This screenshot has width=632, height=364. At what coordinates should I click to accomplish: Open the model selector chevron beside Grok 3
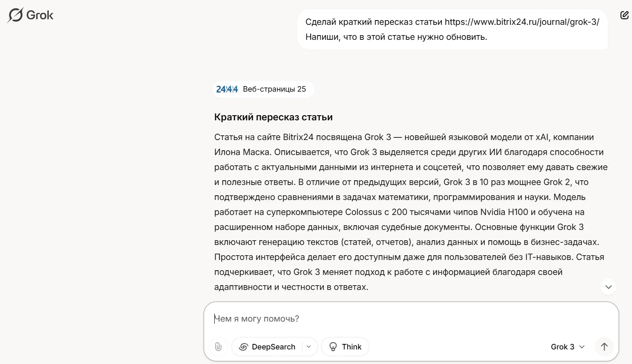(x=581, y=347)
